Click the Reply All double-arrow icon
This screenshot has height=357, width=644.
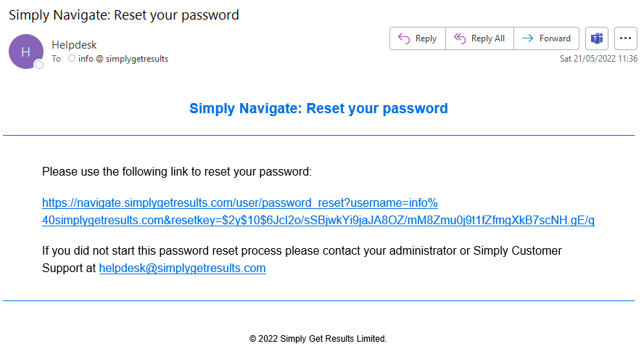(460, 38)
